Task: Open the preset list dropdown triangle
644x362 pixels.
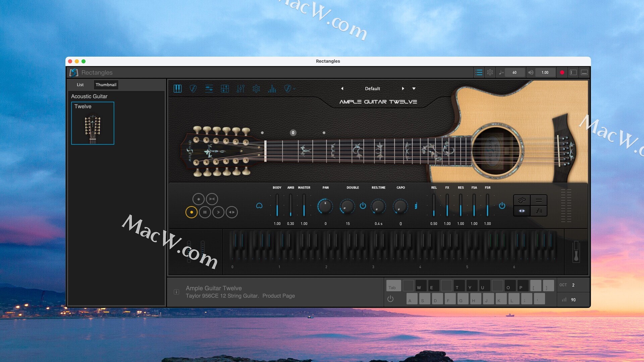Action: 414,88
